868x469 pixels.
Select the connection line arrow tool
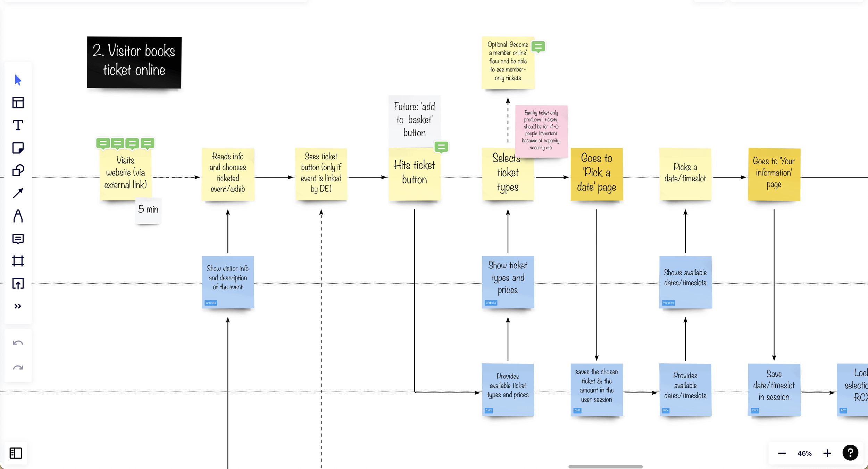click(18, 193)
